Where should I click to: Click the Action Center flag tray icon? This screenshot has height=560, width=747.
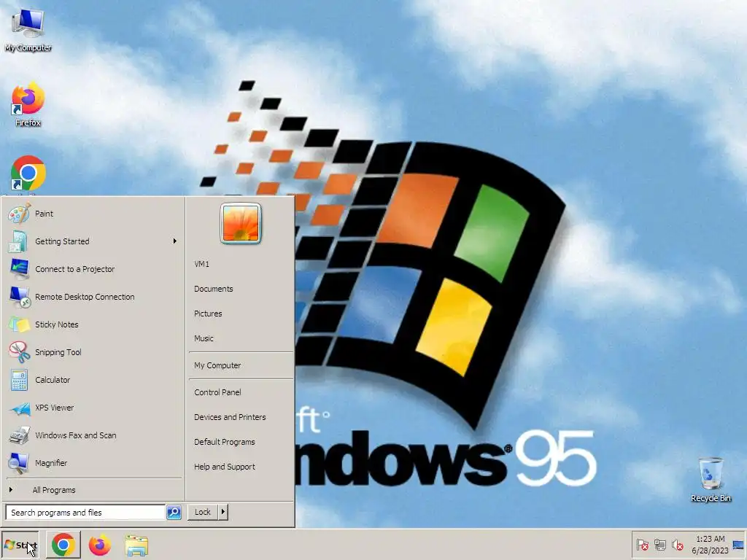tap(642, 545)
